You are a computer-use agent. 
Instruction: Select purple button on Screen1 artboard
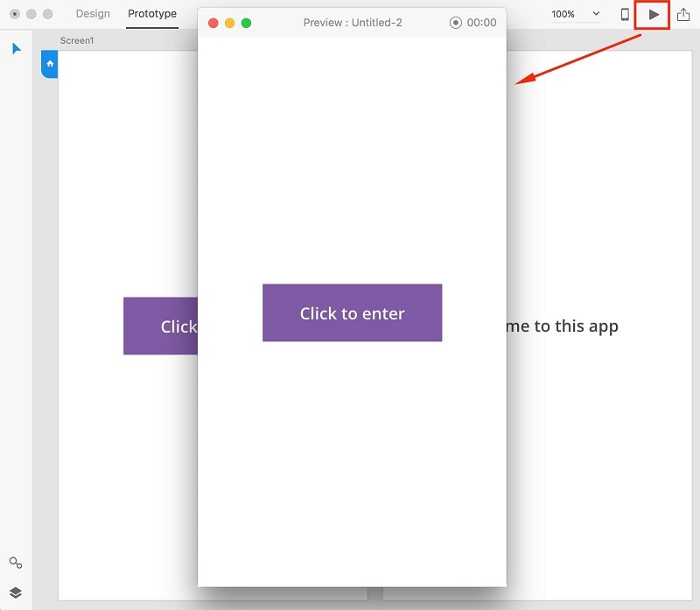pos(160,326)
